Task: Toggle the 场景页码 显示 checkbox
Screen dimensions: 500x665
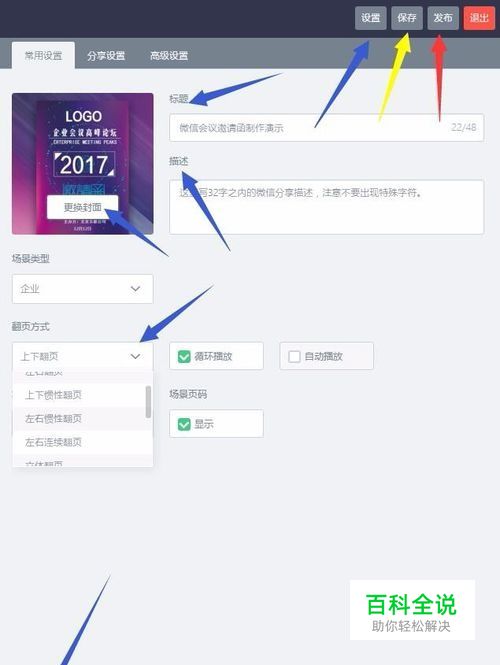Action: pos(184,424)
